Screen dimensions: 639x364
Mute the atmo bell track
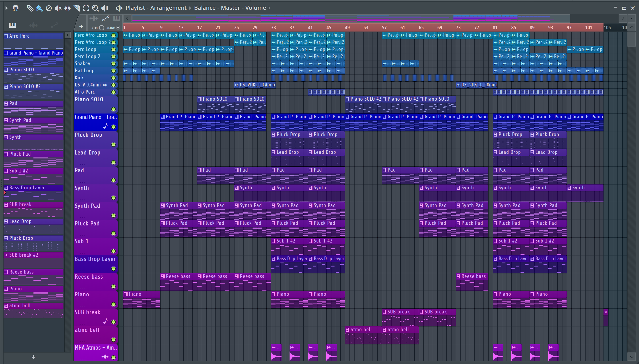113,340
